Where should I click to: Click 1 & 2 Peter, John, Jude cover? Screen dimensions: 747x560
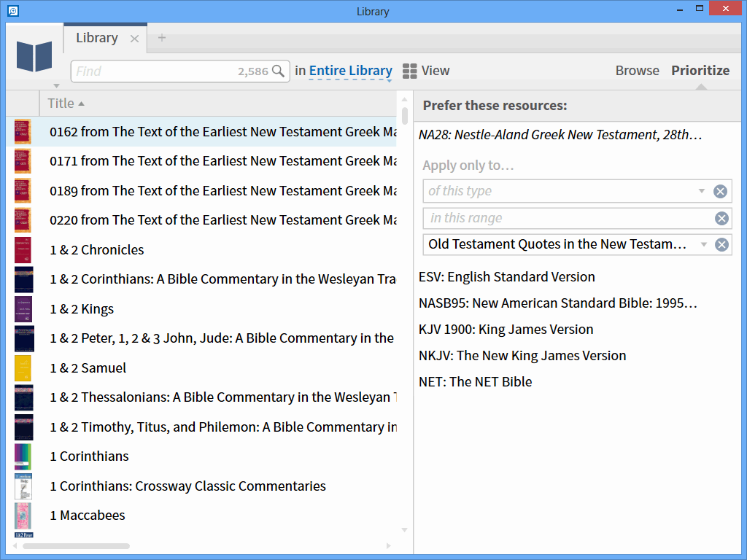pos(24,338)
